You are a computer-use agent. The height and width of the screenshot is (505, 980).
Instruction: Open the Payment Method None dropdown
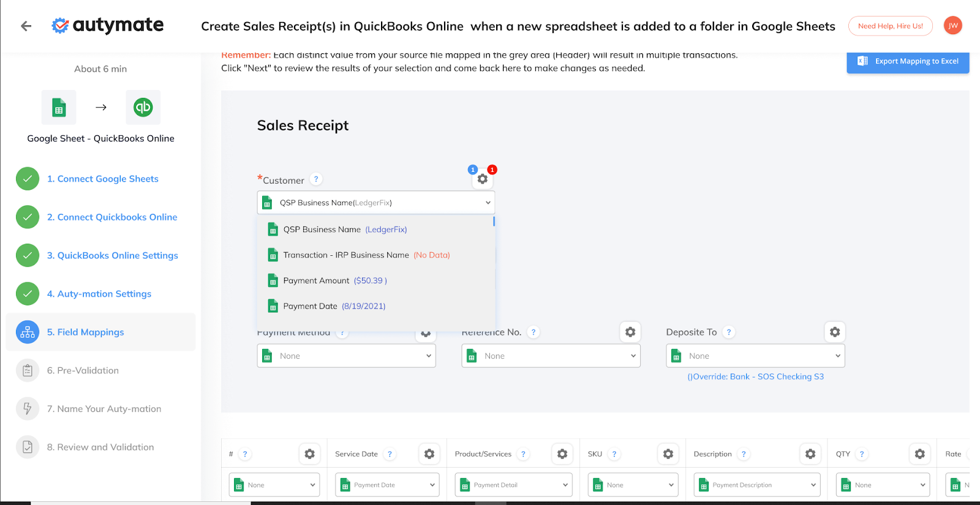[347, 356]
